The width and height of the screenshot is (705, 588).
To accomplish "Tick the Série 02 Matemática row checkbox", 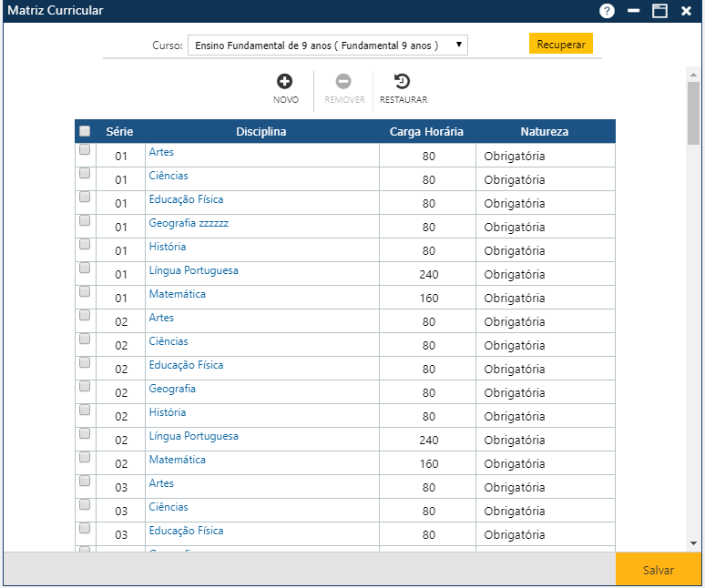I will click(85, 458).
